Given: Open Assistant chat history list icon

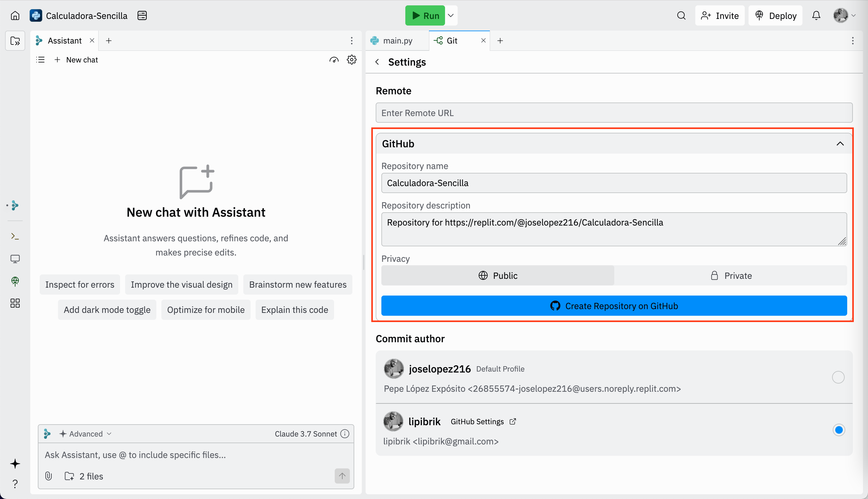Looking at the screenshot, I should tap(40, 59).
